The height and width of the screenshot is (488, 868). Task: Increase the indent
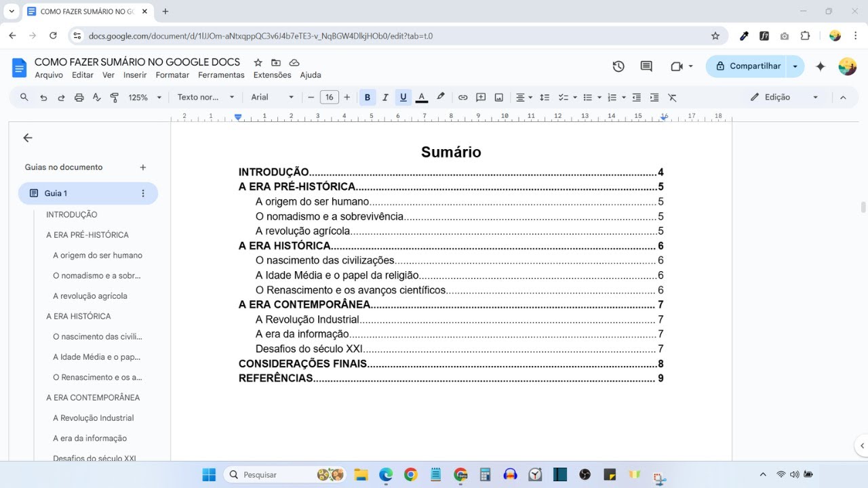(654, 98)
